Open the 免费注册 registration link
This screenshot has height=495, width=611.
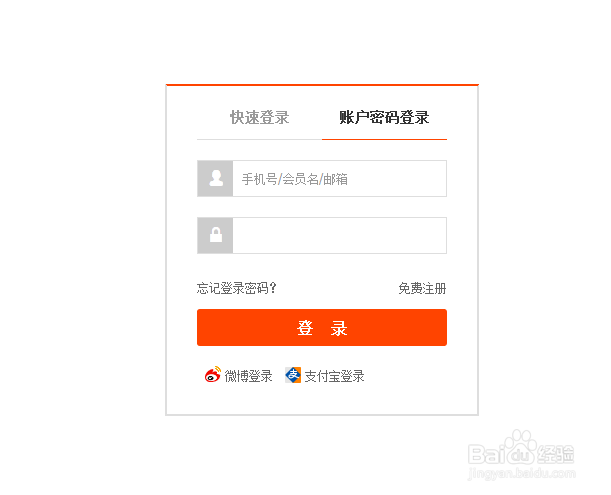422,288
